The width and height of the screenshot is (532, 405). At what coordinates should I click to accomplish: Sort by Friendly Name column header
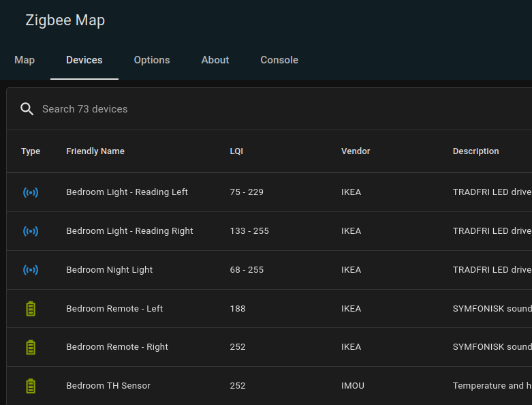(x=95, y=151)
